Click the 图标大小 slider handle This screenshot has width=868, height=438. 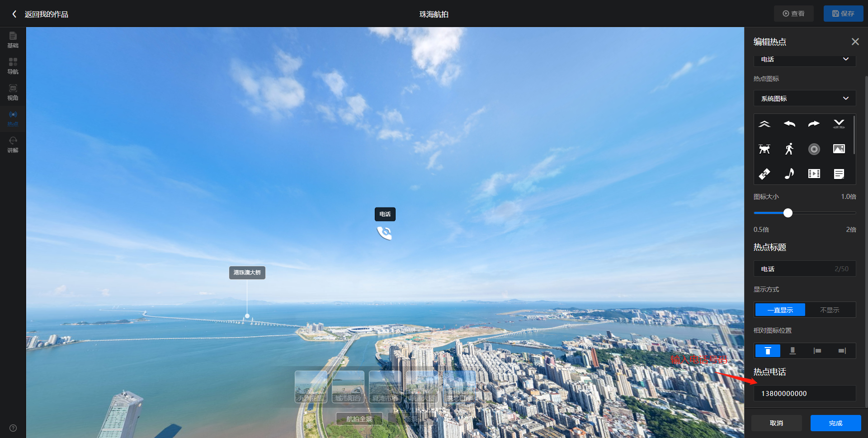tap(788, 213)
